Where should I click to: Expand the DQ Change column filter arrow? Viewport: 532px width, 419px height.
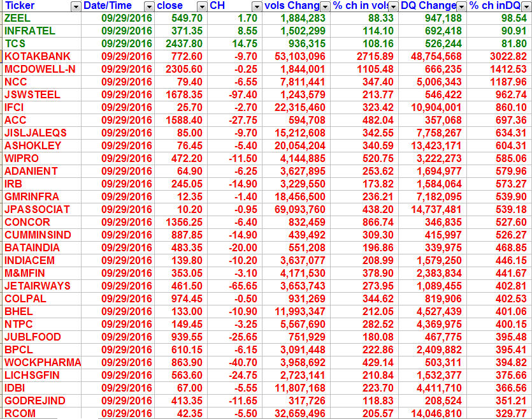point(461,6)
